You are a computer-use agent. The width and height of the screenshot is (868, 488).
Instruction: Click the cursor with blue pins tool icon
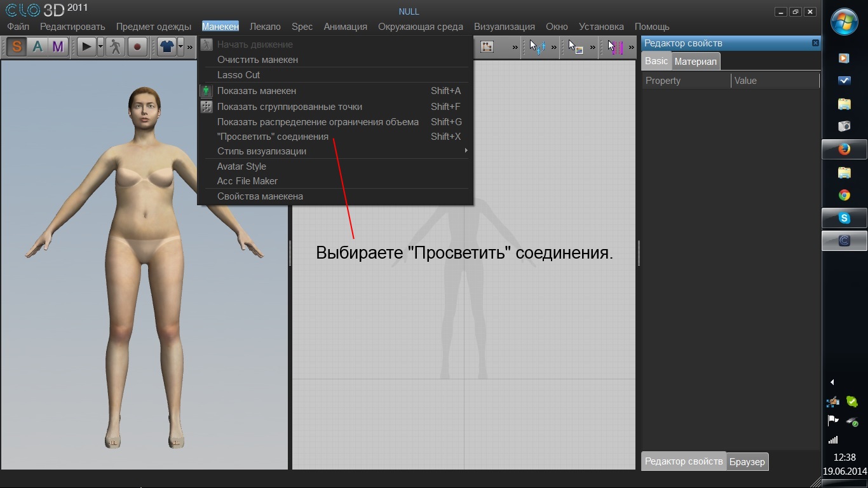538,46
